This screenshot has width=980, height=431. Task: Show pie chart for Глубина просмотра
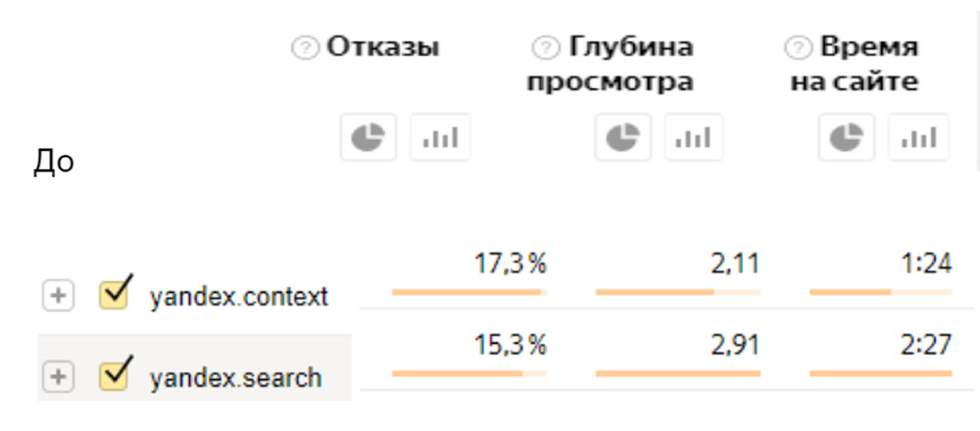[x=622, y=137]
